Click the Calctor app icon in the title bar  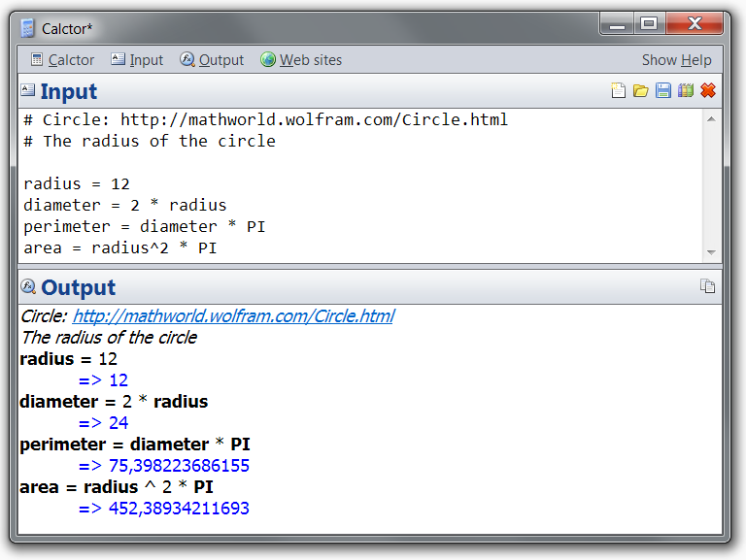click(x=28, y=28)
